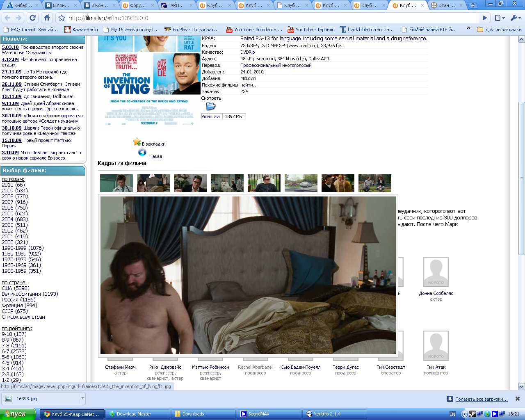Filter by country США (5898)
This screenshot has height=420, width=525.
point(16,288)
